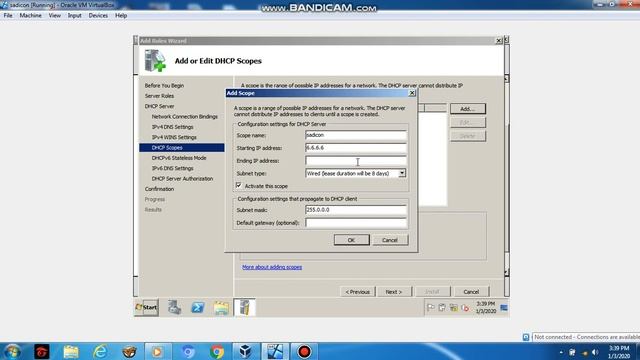This screenshot has height=360, width=640.
Task: Click the Scope name field
Action: point(356,135)
